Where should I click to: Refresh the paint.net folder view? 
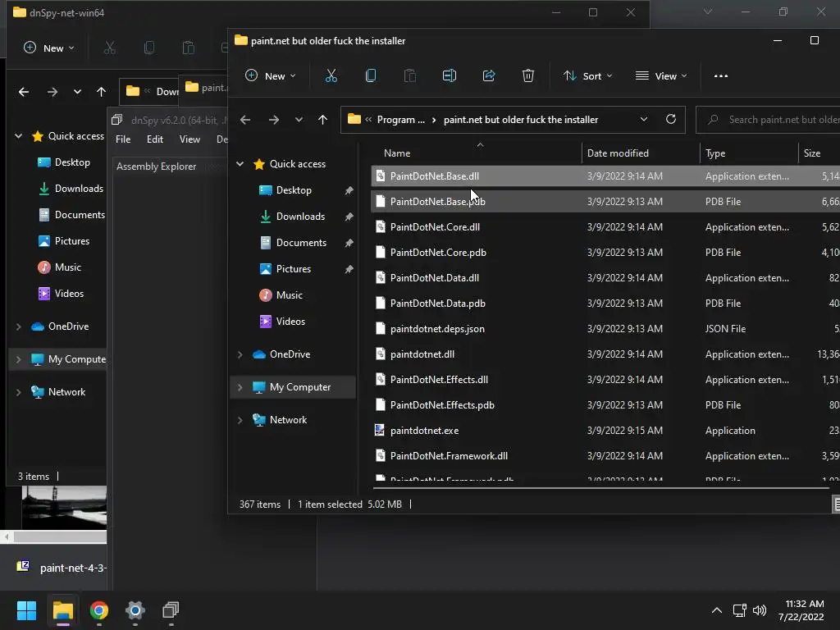click(x=671, y=119)
